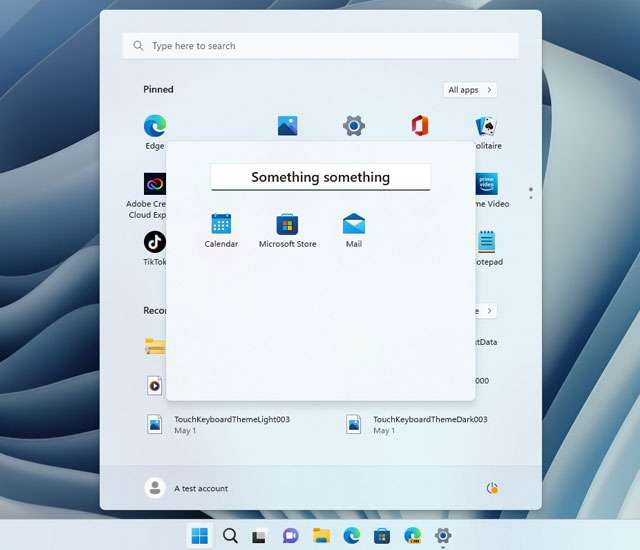Open the recommended zipped folder icon
Viewport: 640px width, 550px height.
155,347
